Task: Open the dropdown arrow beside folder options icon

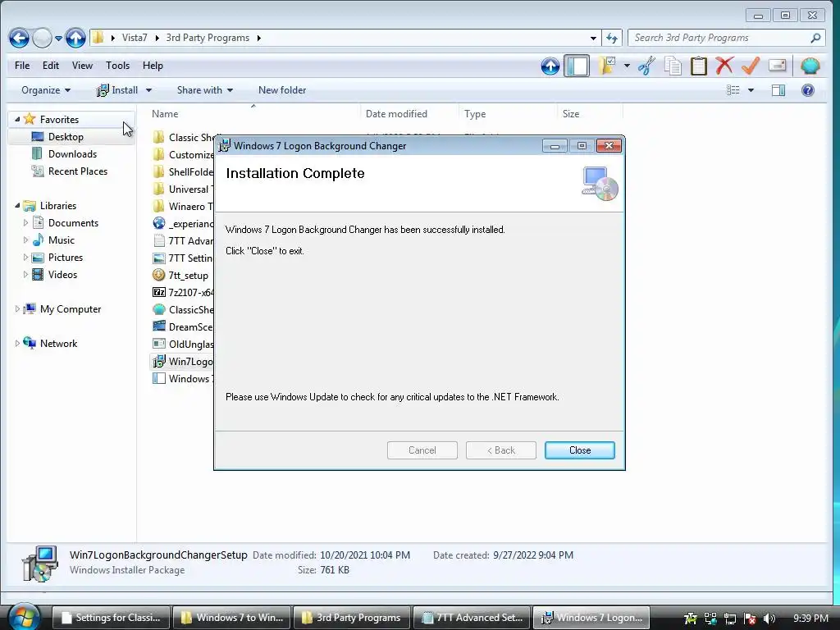Action: (627, 66)
